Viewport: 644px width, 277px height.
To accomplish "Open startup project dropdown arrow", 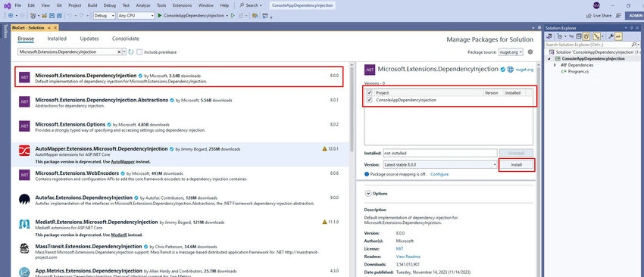I will 227,16.
